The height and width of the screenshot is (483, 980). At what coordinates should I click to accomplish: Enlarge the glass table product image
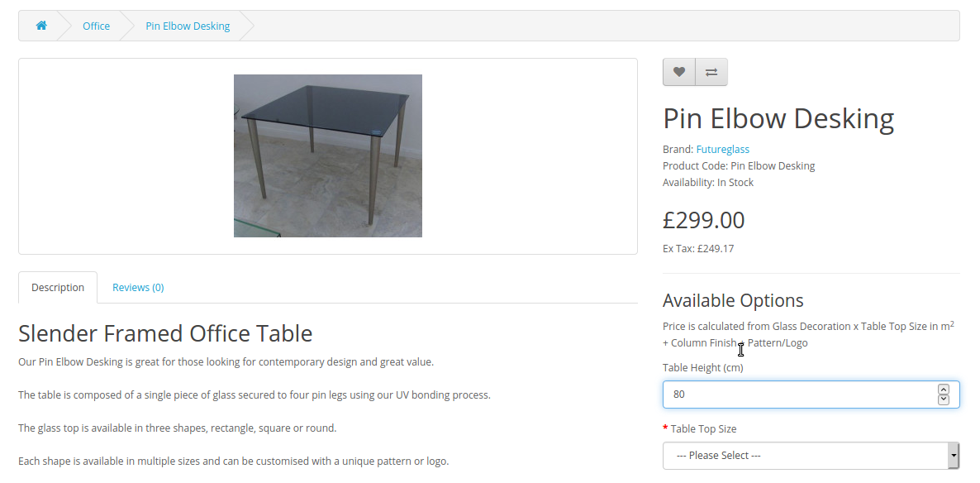pos(327,155)
